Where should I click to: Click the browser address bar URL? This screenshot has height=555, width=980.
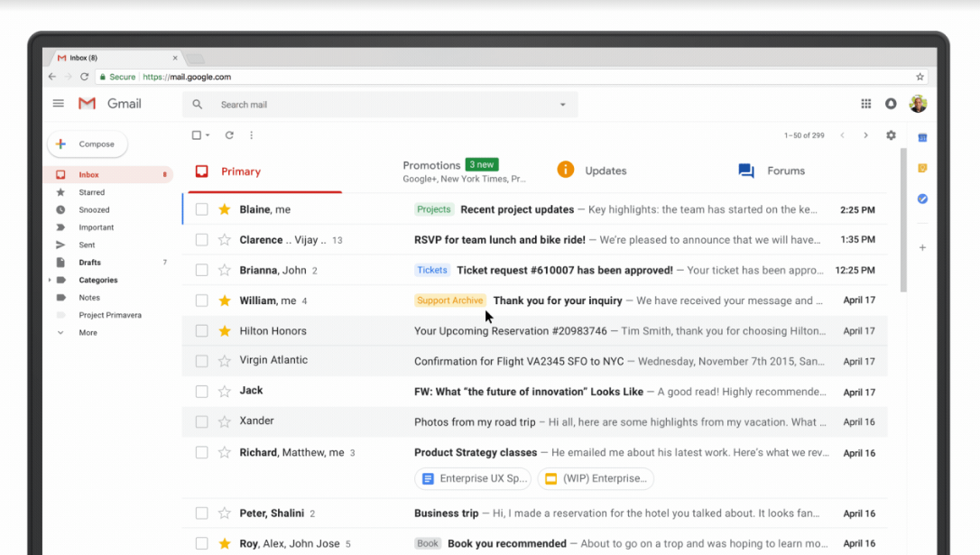point(187,77)
